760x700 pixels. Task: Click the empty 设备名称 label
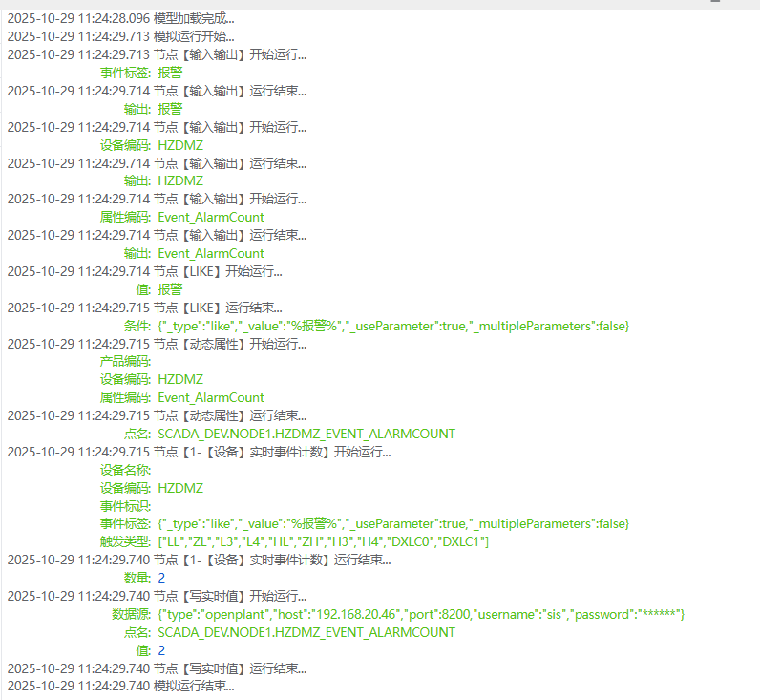click(125, 470)
